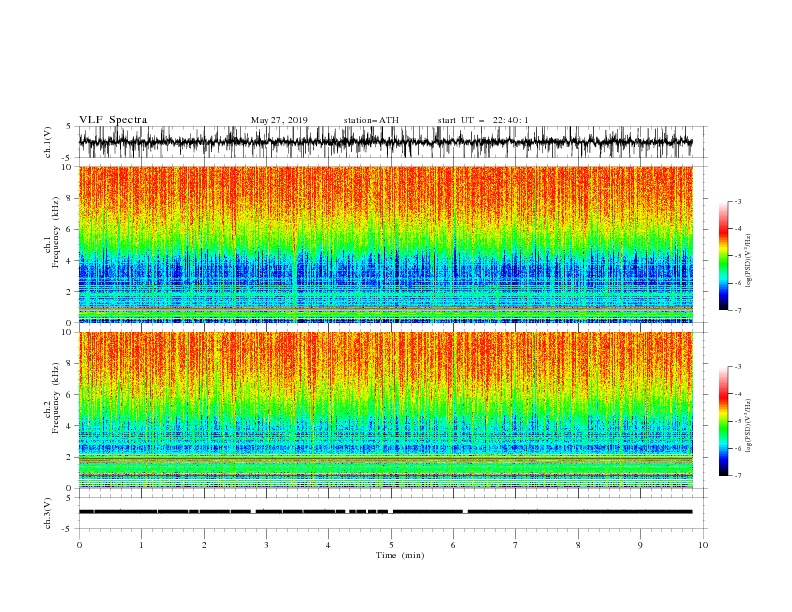Click the ch.1 PSD color scale bar
This screenshot has height=612, width=792.
723,256
